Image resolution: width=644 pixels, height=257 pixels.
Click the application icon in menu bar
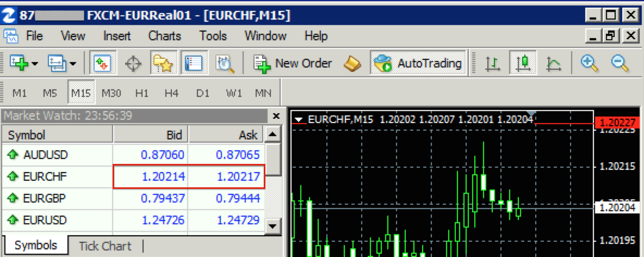point(11,36)
